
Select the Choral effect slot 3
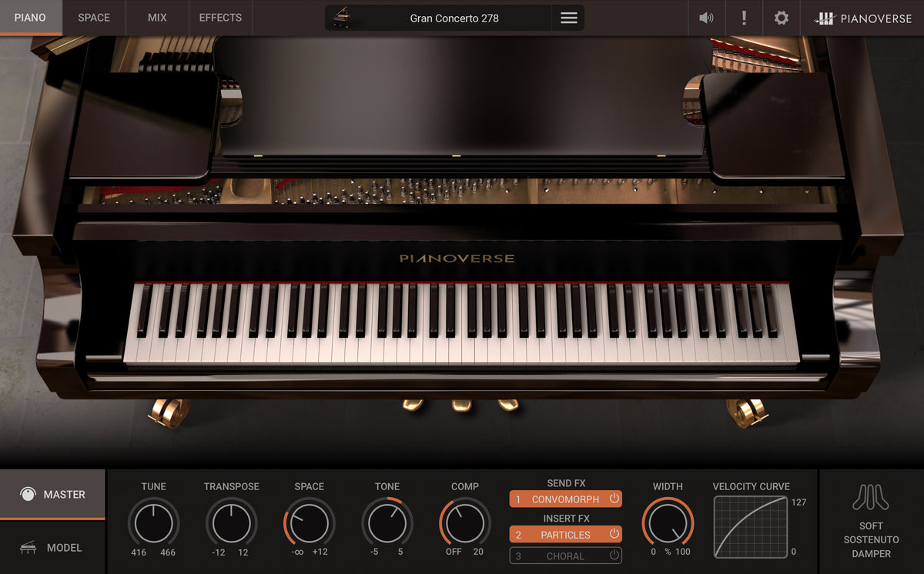click(565, 556)
